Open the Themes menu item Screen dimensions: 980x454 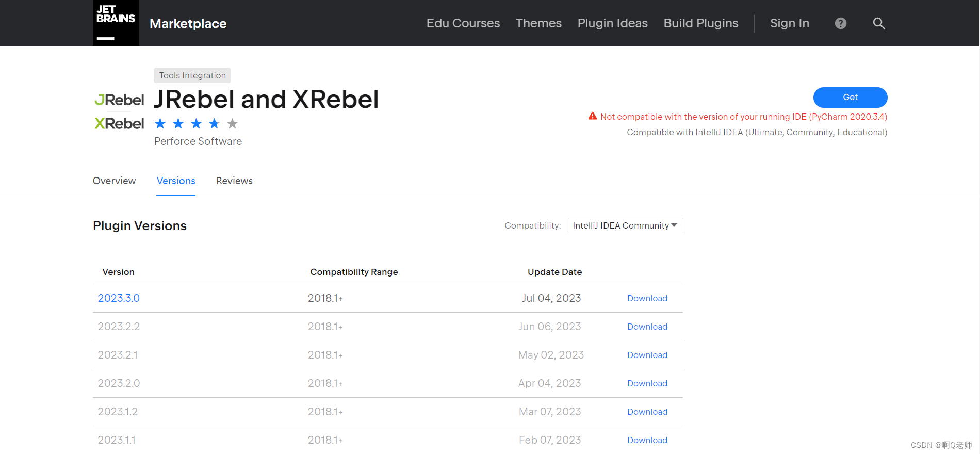538,23
